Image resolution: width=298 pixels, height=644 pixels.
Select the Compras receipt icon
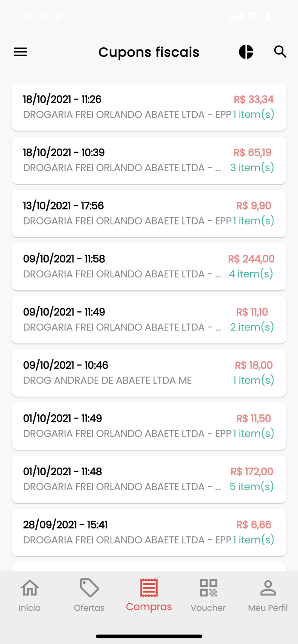[x=149, y=589]
